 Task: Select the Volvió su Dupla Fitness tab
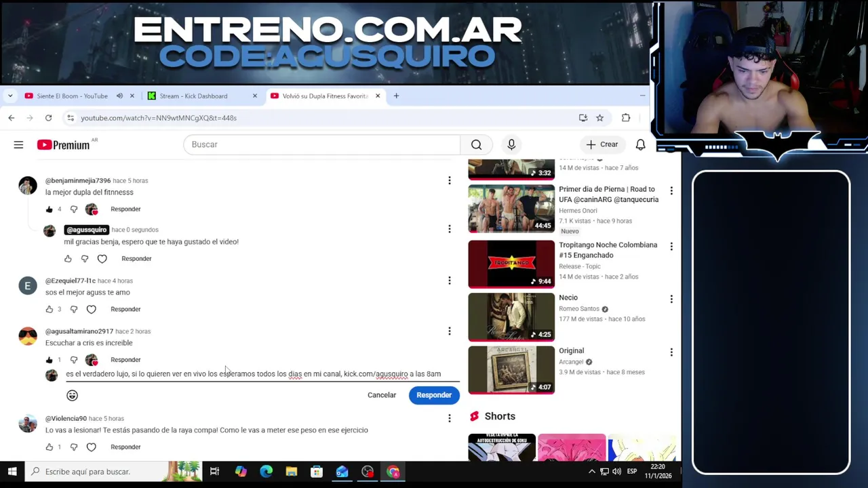pyautogui.click(x=325, y=96)
